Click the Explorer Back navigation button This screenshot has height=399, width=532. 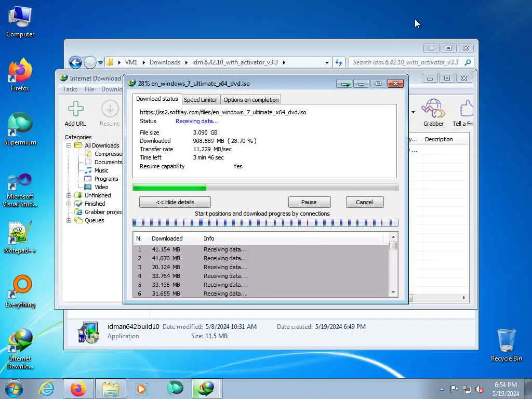[x=75, y=62]
